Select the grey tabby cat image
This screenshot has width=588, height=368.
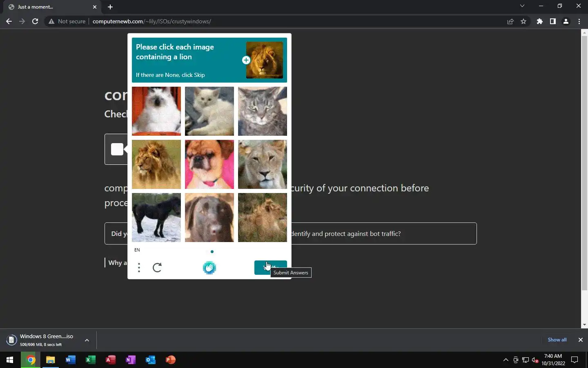click(x=263, y=111)
